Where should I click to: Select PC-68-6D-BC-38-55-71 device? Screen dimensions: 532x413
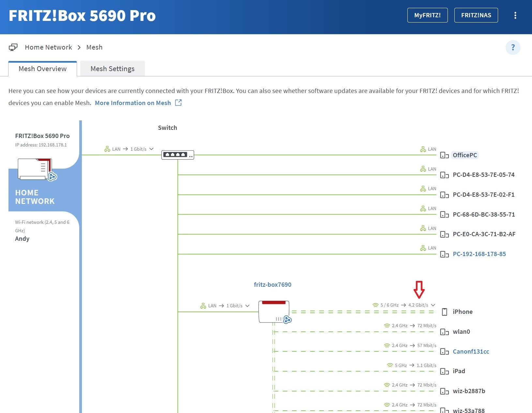point(484,214)
